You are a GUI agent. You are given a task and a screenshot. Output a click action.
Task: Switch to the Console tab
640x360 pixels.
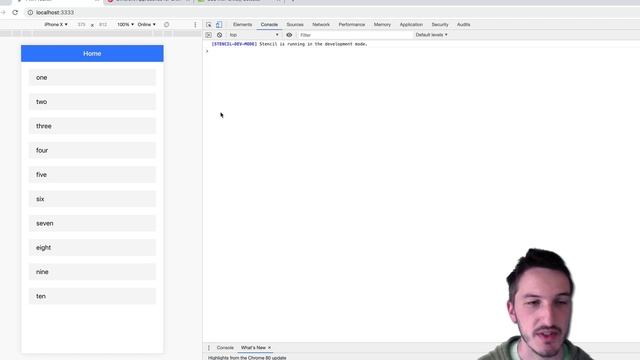tap(269, 24)
